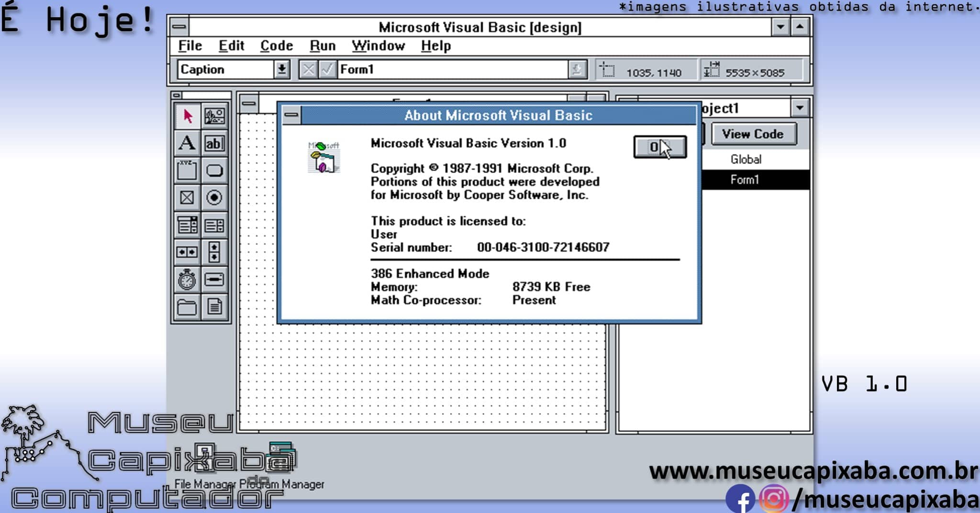Click the size value '5535×5085'
This screenshot has height=513, width=980.
point(755,73)
